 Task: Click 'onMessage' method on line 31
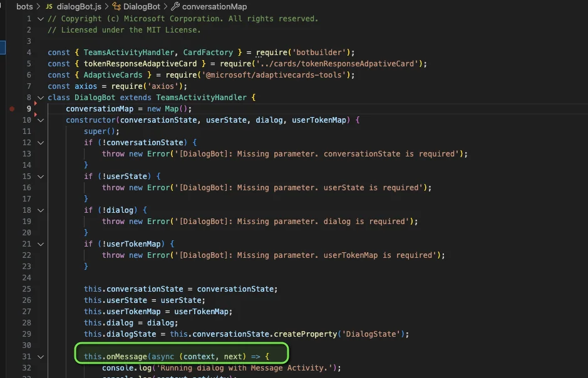[126, 357]
